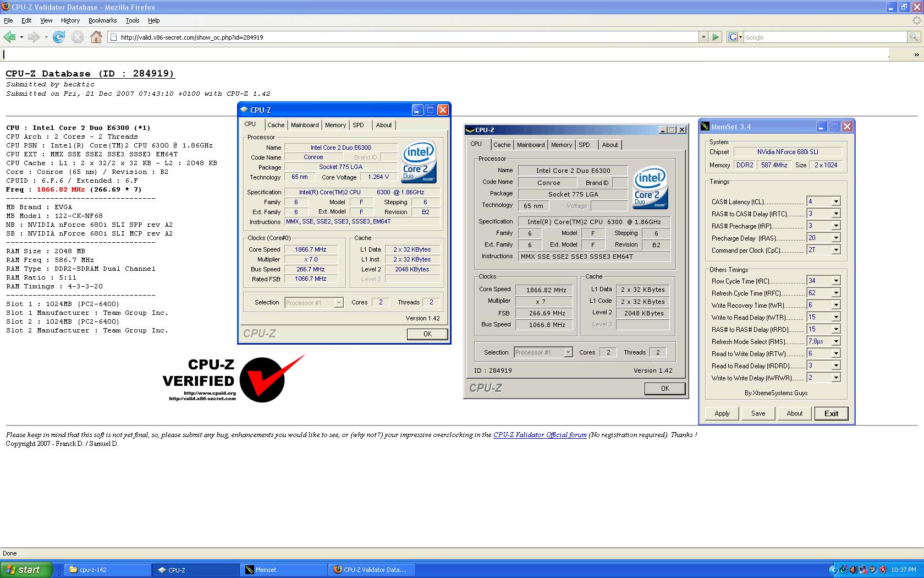Click the Stop loading icon
This screenshot has width=924, height=578.
pyautogui.click(x=78, y=37)
